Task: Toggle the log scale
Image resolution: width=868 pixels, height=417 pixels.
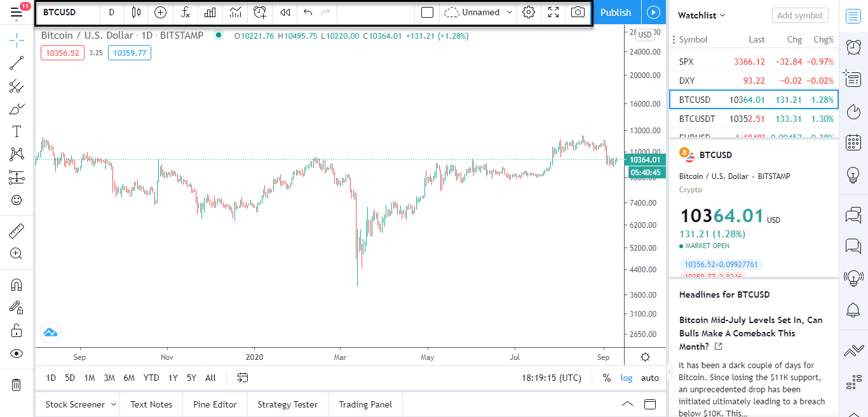Action: 627,378
